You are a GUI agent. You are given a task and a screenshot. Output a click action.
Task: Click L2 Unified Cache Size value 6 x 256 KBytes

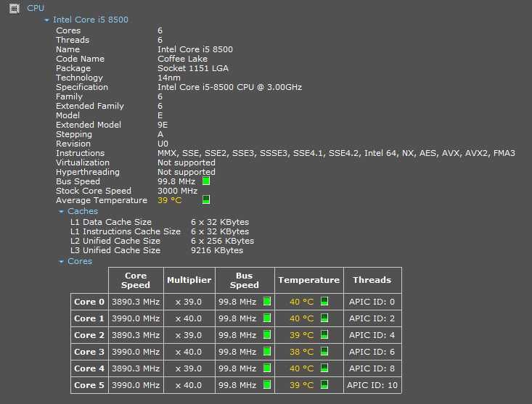pos(222,241)
